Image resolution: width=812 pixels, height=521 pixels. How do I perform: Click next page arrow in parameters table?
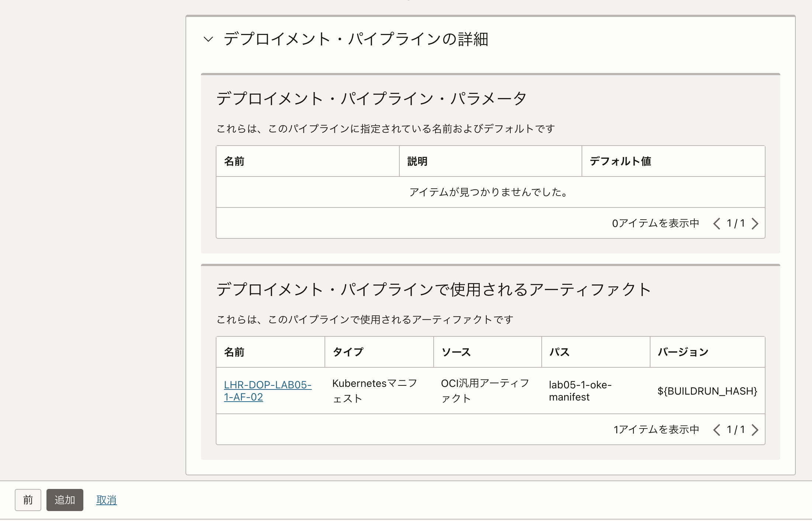[x=755, y=223]
